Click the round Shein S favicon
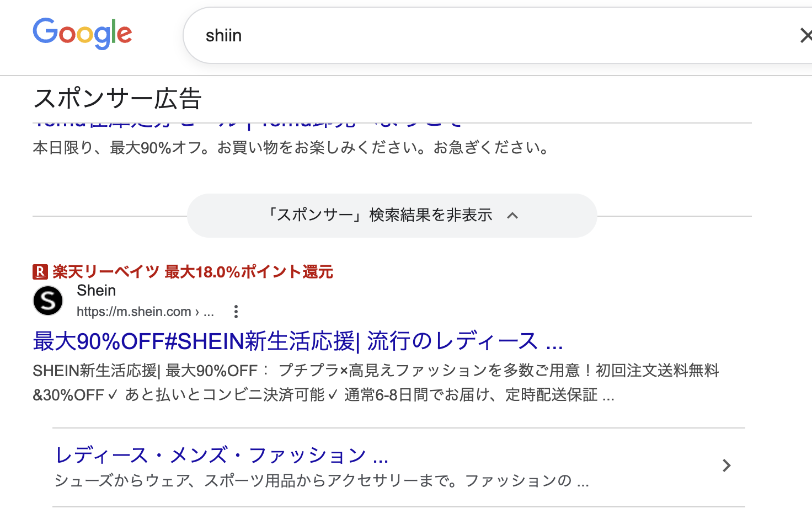This screenshot has height=514, width=812. pyautogui.click(x=48, y=301)
